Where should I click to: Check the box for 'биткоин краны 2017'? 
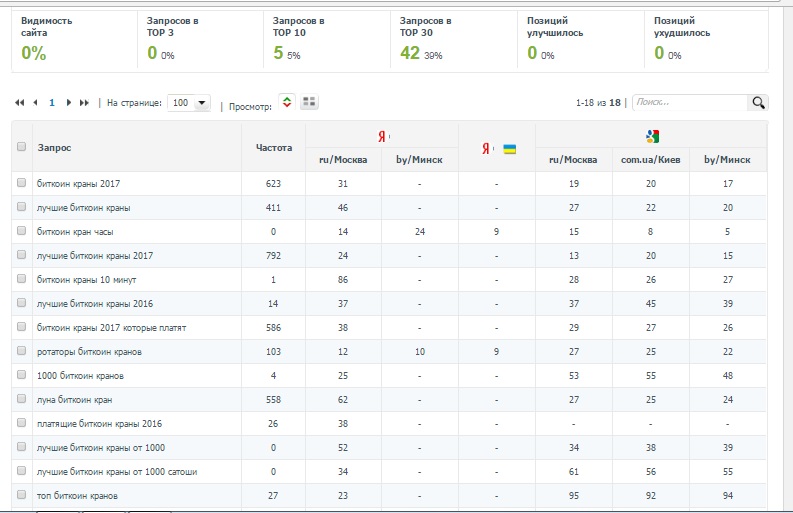22,184
